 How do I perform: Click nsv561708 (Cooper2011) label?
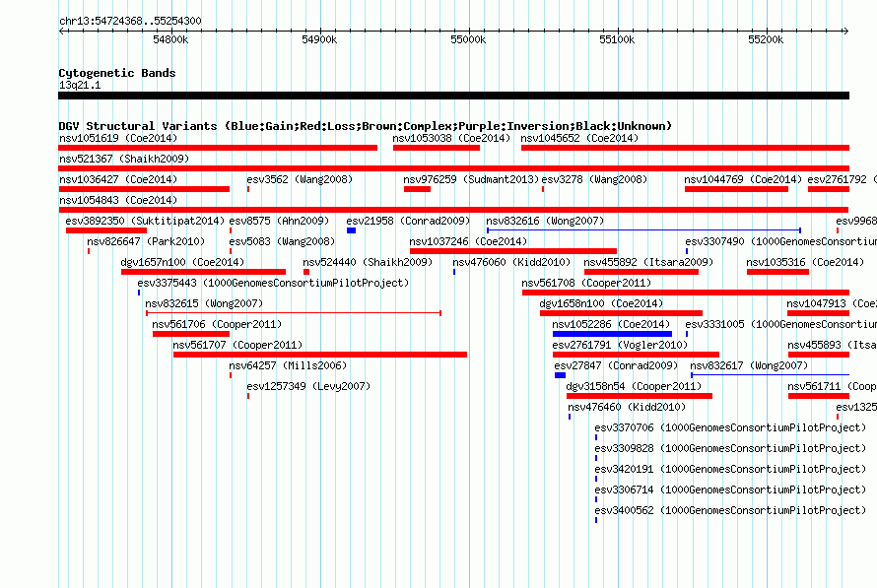point(586,283)
